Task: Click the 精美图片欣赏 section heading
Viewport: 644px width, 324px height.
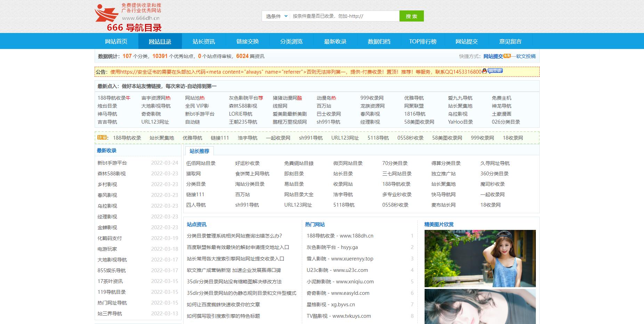Action: coord(439,224)
